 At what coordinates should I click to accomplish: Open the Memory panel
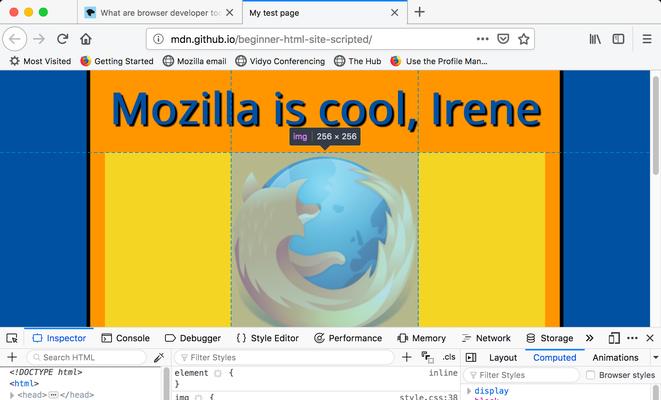click(421, 338)
